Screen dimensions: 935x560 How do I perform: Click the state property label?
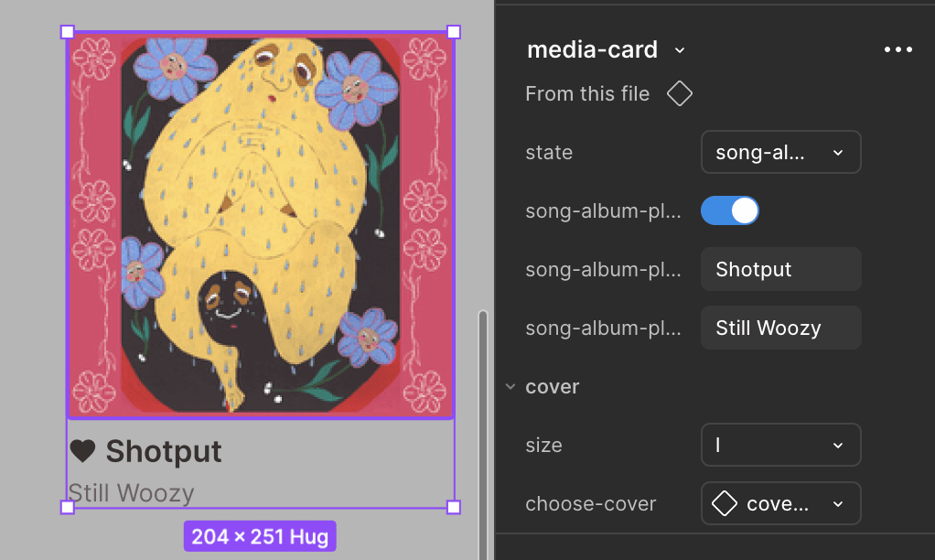coord(549,153)
